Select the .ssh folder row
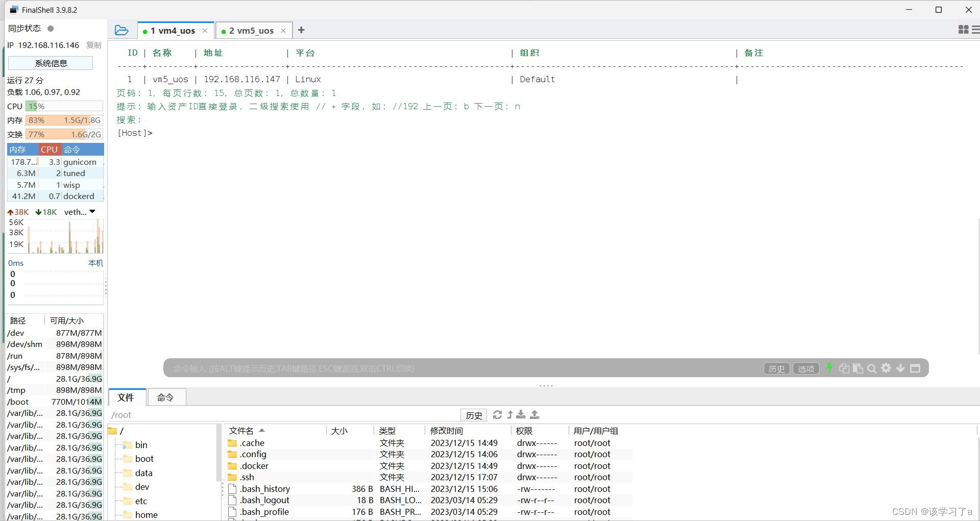Screen dimensions: 980x521 [429, 477]
